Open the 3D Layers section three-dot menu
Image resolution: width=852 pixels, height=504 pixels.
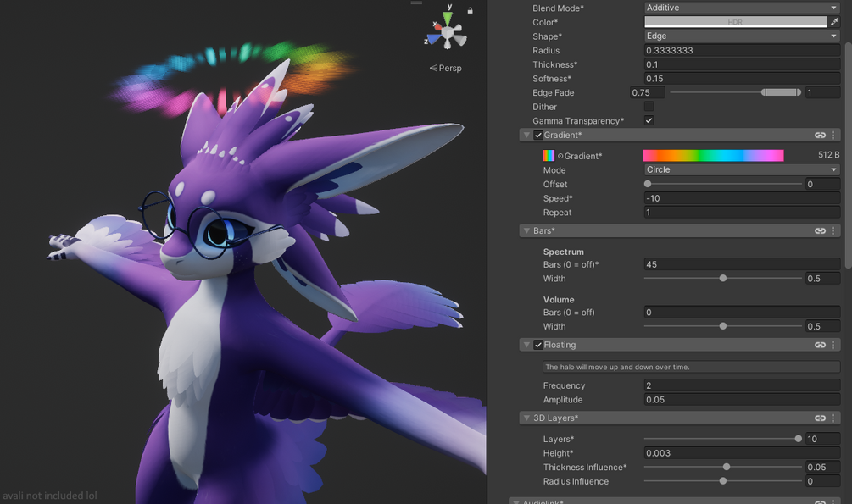pos(833,418)
